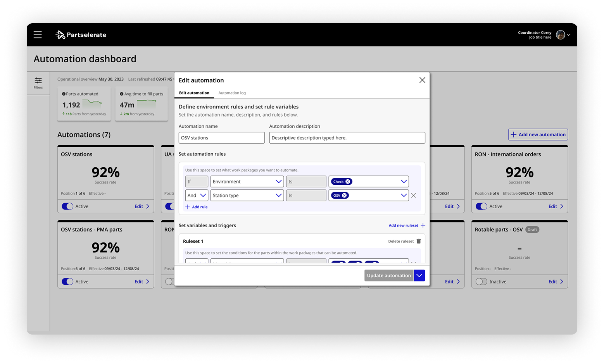Switch to the Automation log tab

[232, 93]
